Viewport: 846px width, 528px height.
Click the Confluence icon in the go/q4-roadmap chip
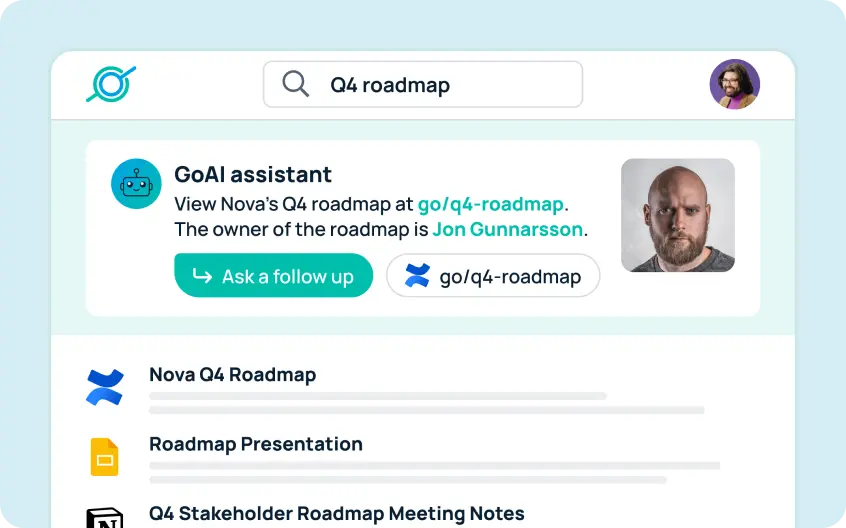click(x=417, y=276)
